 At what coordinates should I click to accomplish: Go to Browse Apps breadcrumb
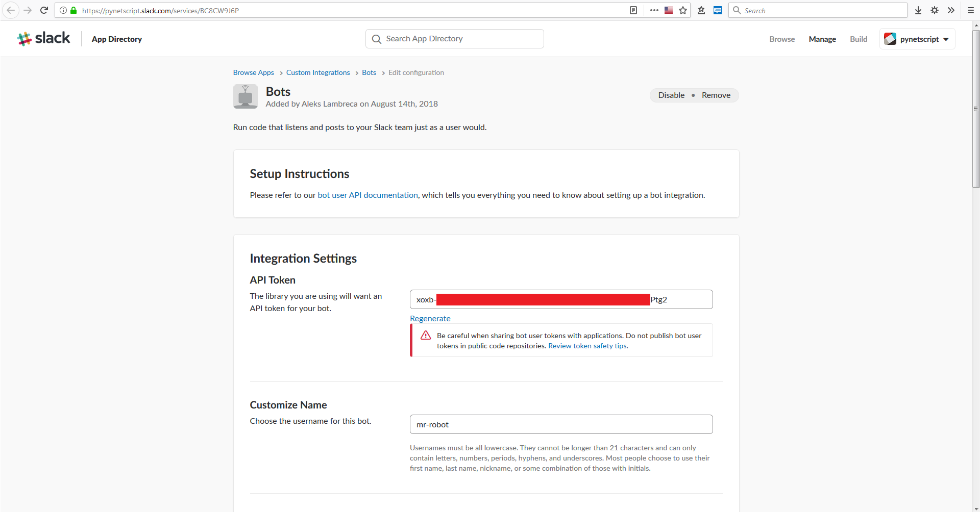pyautogui.click(x=254, y=72)
